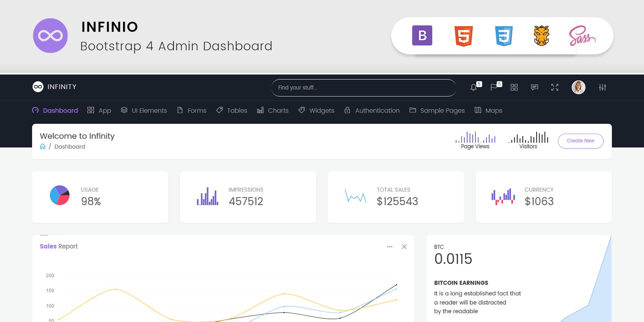Image resolution: width=644 pixels, height=322 pixels.
Task: Open the chat messages icon
Action: (535, 87)
